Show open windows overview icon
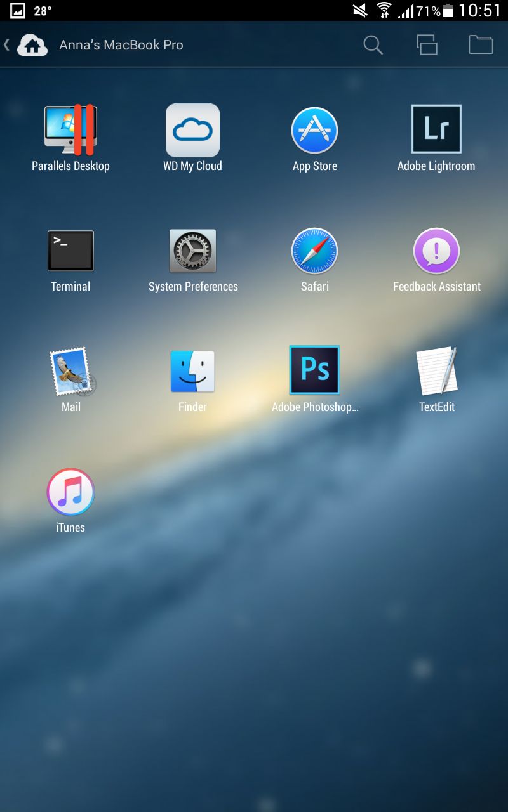Viewport: 508px width, 812px height. [x=427, y=44]
